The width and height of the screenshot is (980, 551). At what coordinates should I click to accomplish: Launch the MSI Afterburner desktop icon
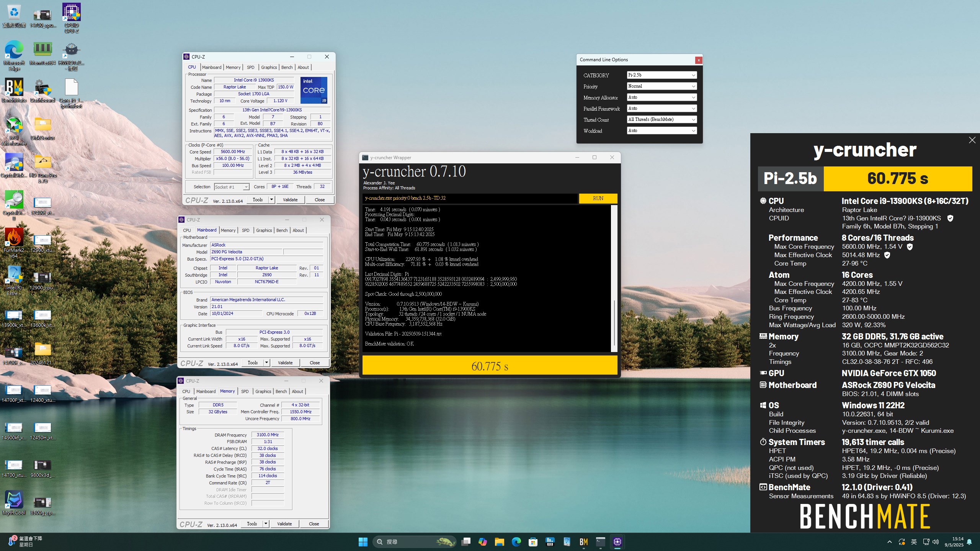(14, 131)
